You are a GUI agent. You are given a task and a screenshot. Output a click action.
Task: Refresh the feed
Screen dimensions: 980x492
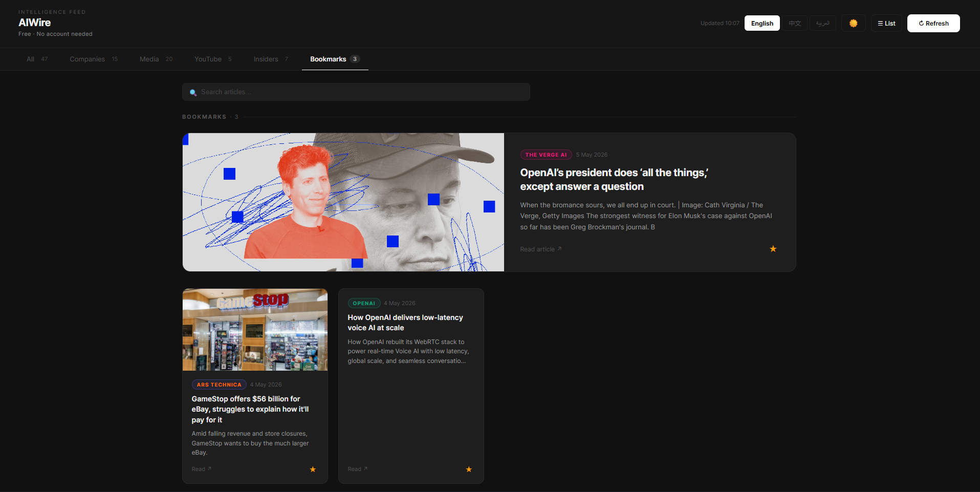[x=933, y=23]
